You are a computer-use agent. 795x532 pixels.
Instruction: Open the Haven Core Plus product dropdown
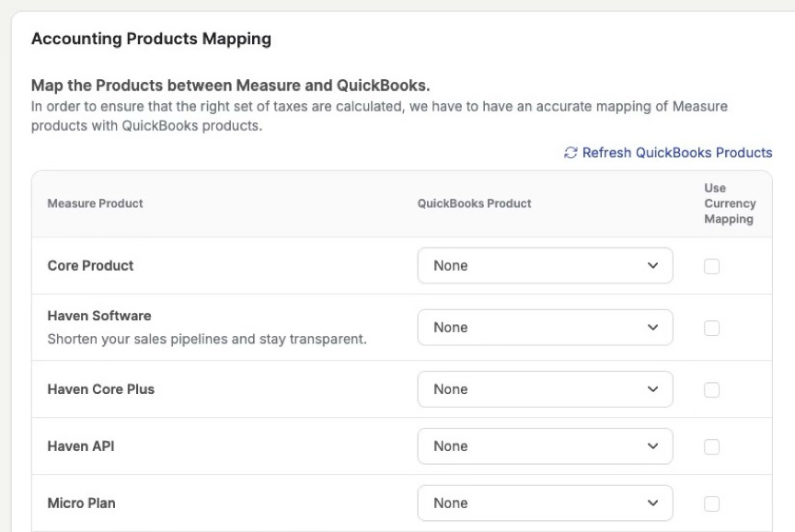(x=545, y=389)
